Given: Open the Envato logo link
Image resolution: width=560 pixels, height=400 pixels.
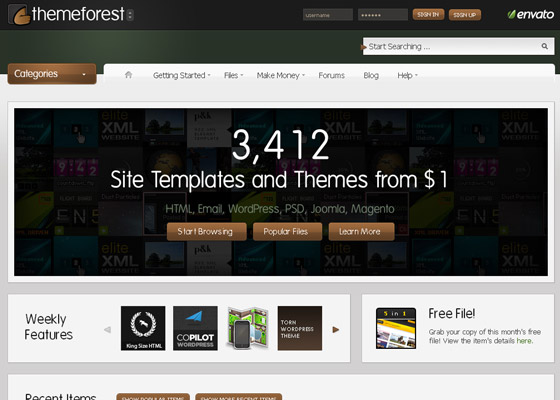Looking at the screenshot, I should [531, 15].
